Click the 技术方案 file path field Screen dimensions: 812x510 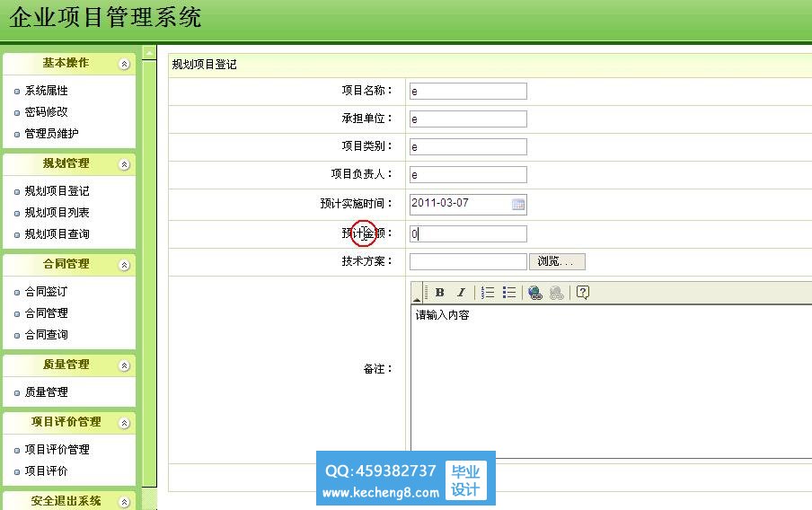pyautogui.click(x=468, y=261)
